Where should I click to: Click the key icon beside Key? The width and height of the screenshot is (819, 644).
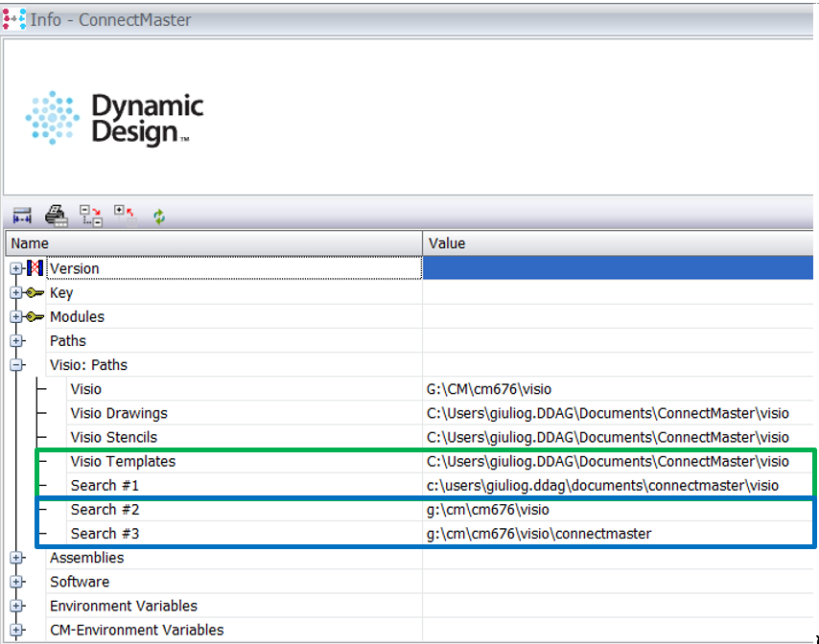pyautogui.click(x=35, y=293)
